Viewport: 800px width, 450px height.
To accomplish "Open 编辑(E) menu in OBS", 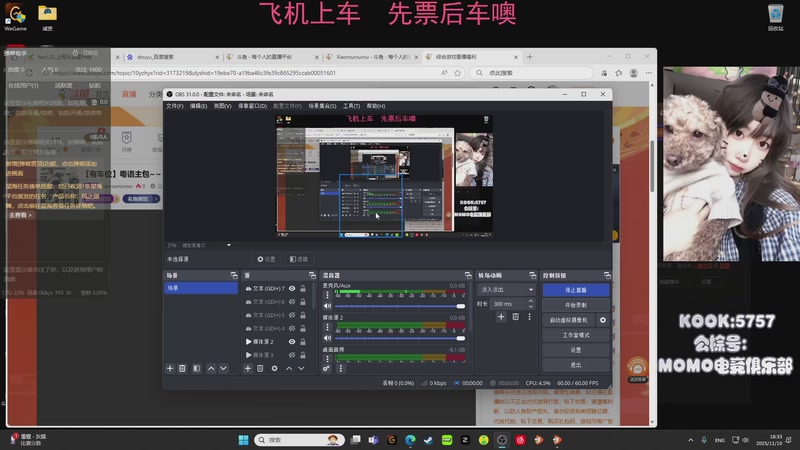I will point(198,106).
